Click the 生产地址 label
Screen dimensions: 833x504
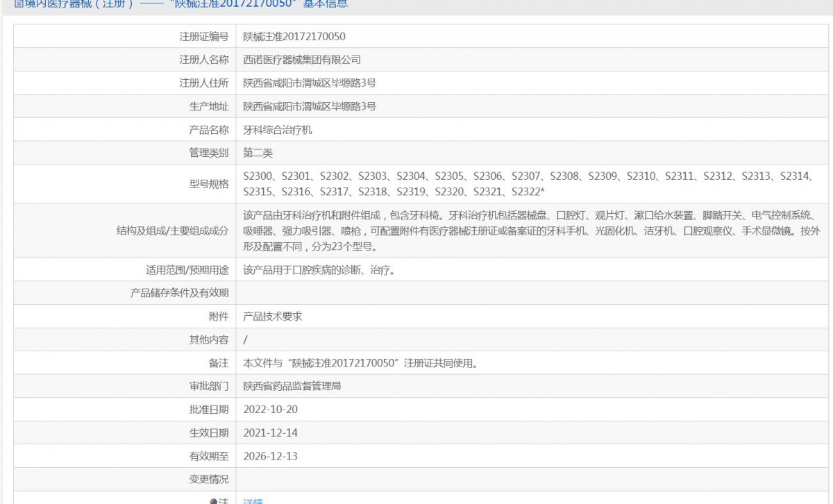coord(208,106)
